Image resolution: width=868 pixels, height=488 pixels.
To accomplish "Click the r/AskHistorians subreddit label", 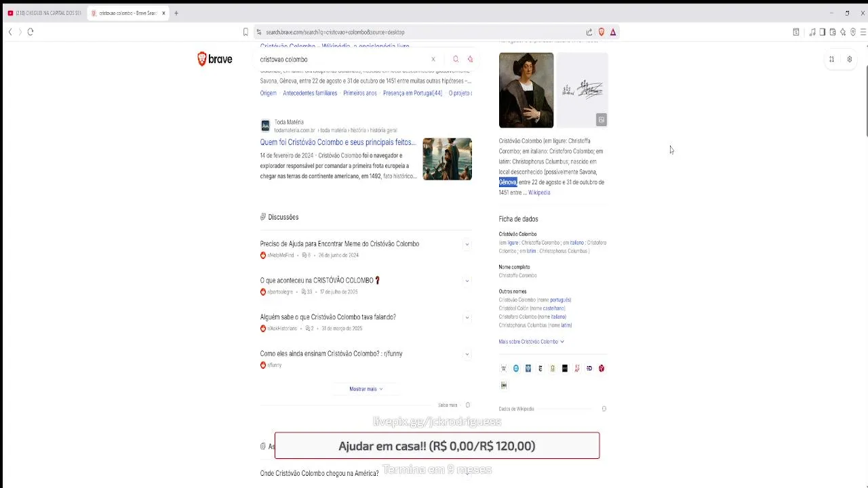I will pyautogui.click(x=281, y=329).
